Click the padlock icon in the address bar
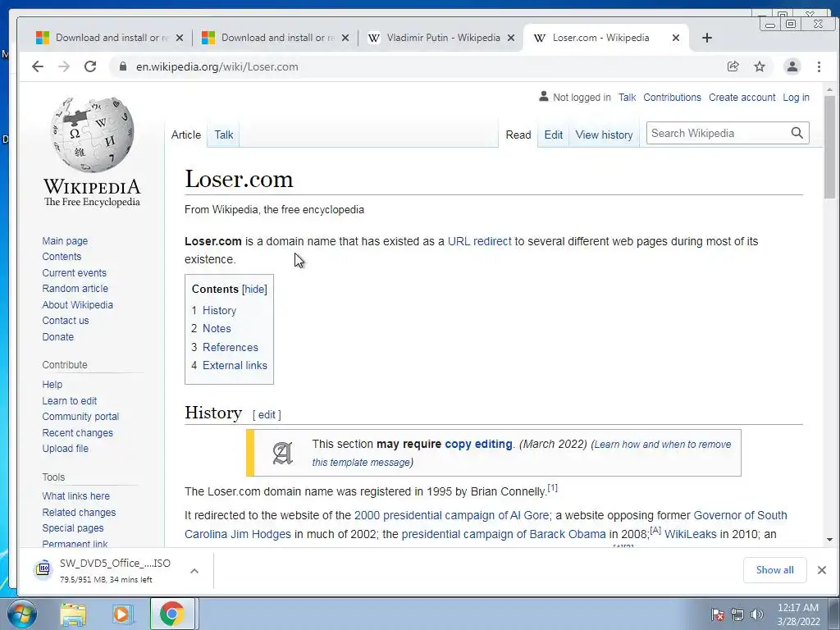This screenshot has height=630, width=840. 123,66
